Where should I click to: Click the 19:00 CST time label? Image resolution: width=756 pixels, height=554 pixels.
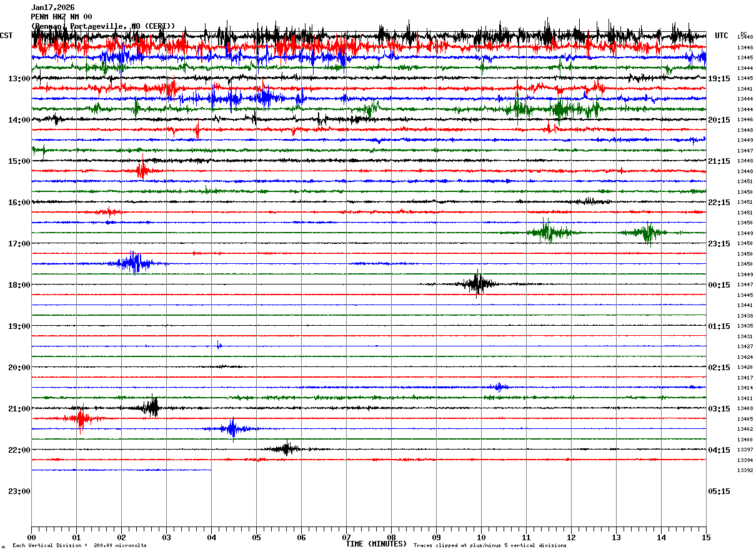pos(19,326)
